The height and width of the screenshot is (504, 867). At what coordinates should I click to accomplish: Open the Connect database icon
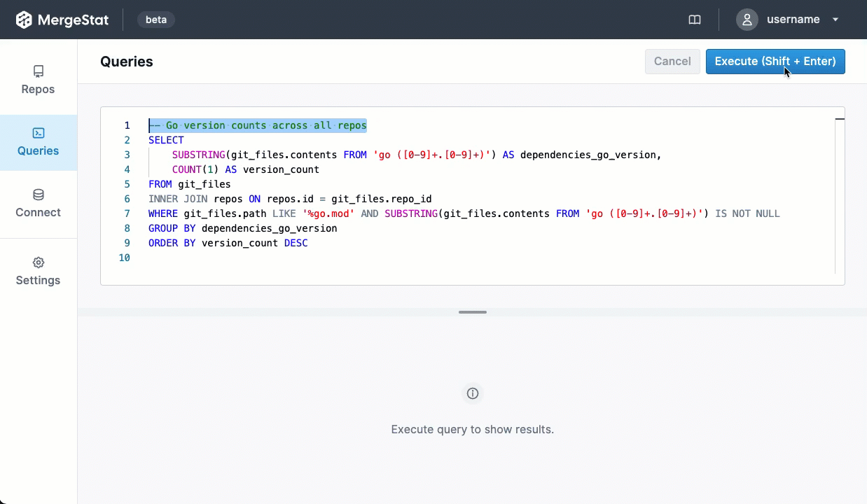tap(39, 195)
